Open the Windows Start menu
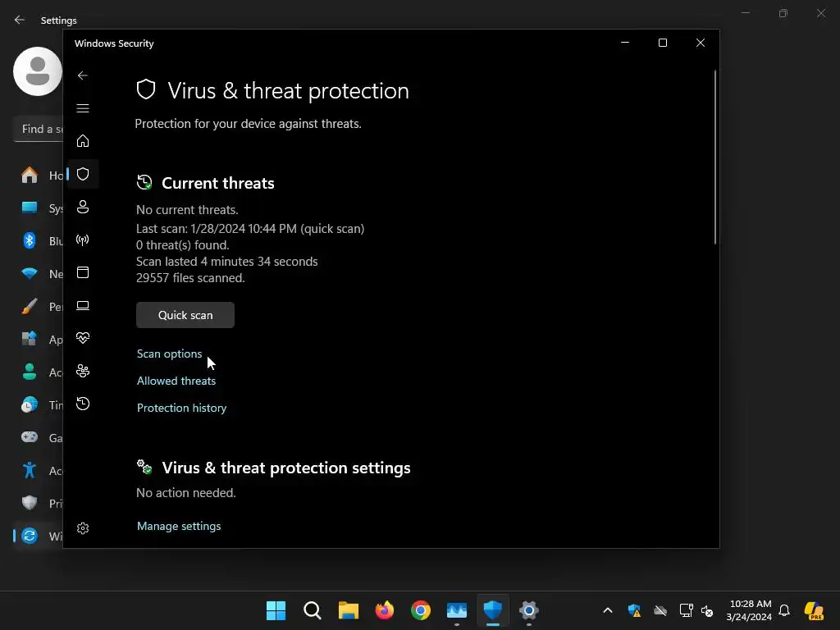840x630 pixels. coord(276,610)
